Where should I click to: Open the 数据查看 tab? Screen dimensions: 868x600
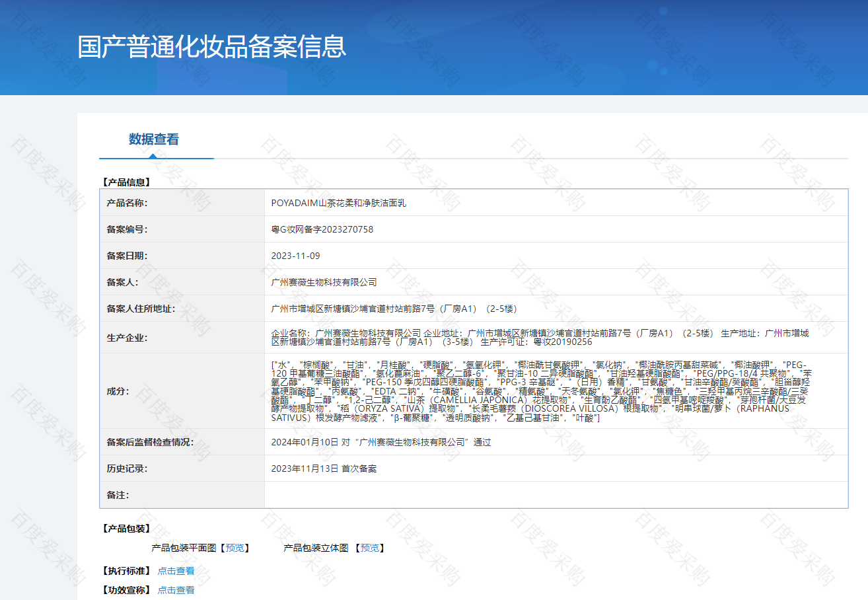(153, 139)
